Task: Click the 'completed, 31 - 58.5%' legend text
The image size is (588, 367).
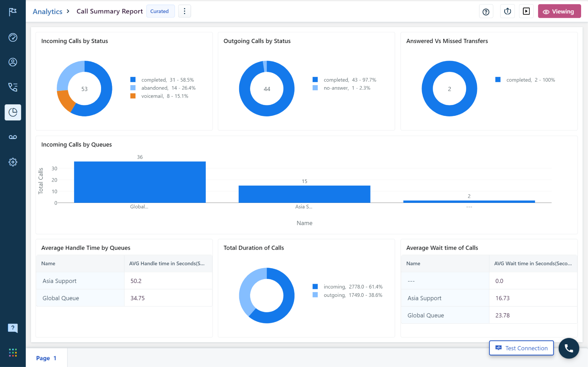Action: point(167,80)
